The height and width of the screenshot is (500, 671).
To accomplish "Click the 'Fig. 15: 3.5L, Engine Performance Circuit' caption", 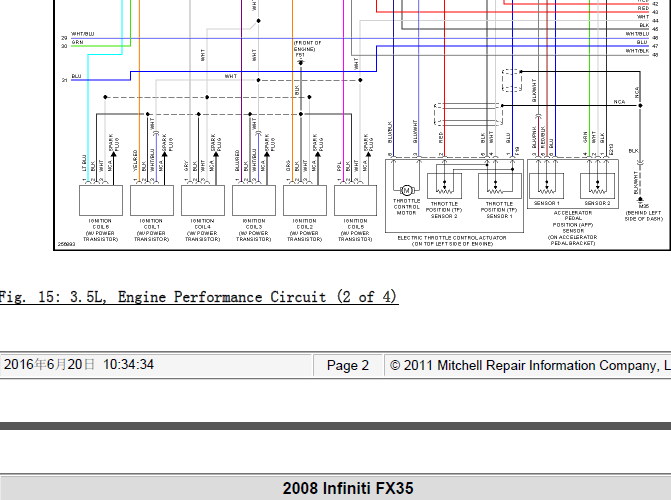I will click(199, 297).
